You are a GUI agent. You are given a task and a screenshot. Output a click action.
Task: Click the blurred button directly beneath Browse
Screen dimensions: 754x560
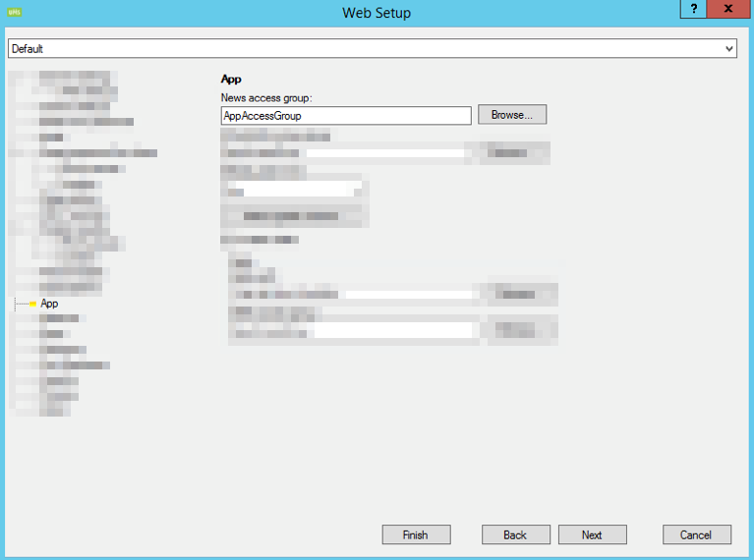pyautogui.click(x=507, y=153)
